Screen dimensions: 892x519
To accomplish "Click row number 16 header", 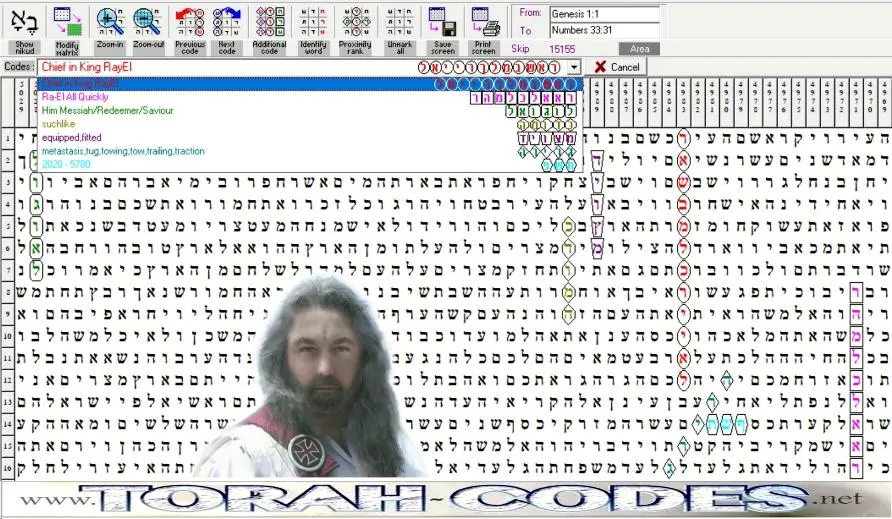I will pos(7,468).
